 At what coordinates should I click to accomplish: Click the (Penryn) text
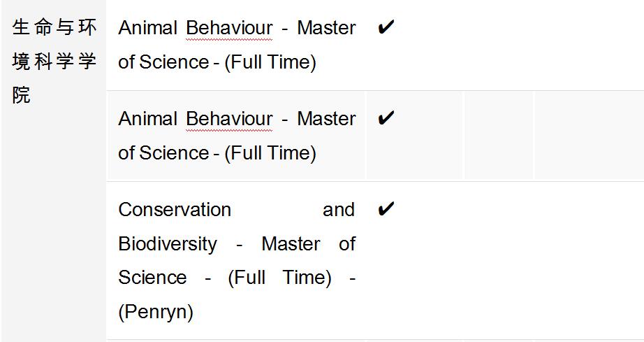pos(156,312)
